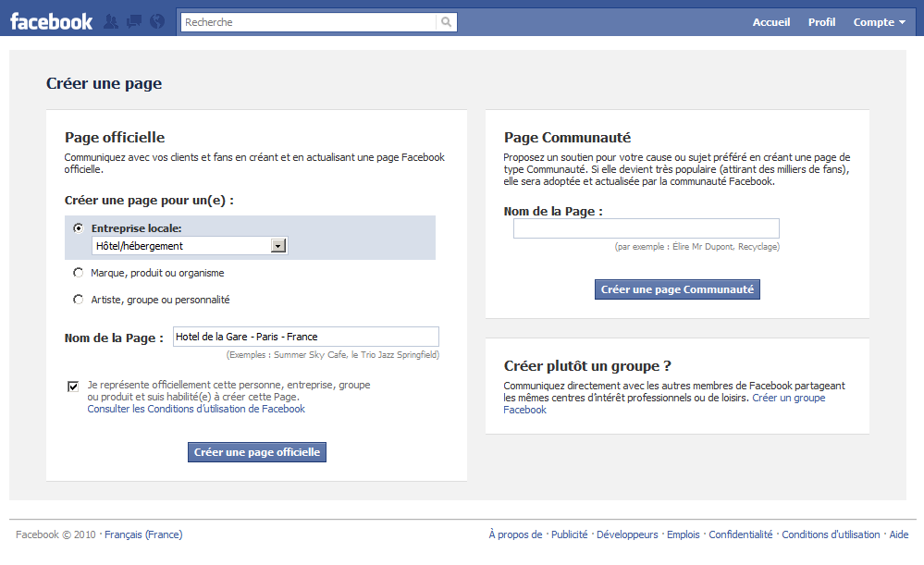Open Profil from the top bar
This screenshot has width=924, height=565.
(821, 22)
